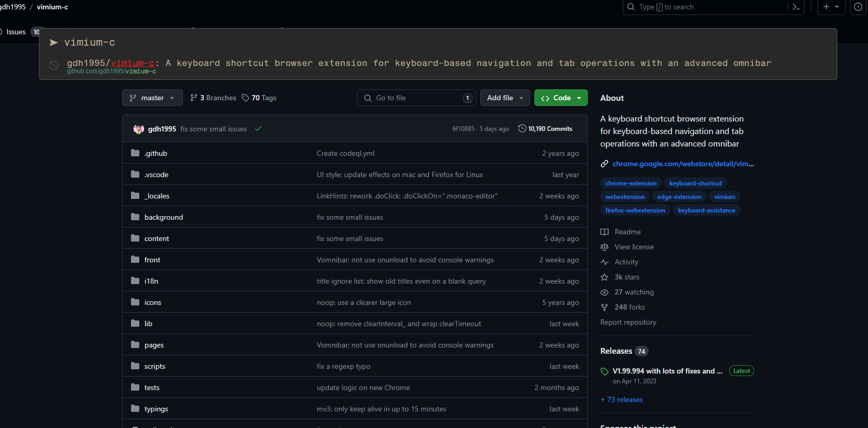Open View license scale icon
This screenshot has height=428, width=868.
[x=604, y=247]
